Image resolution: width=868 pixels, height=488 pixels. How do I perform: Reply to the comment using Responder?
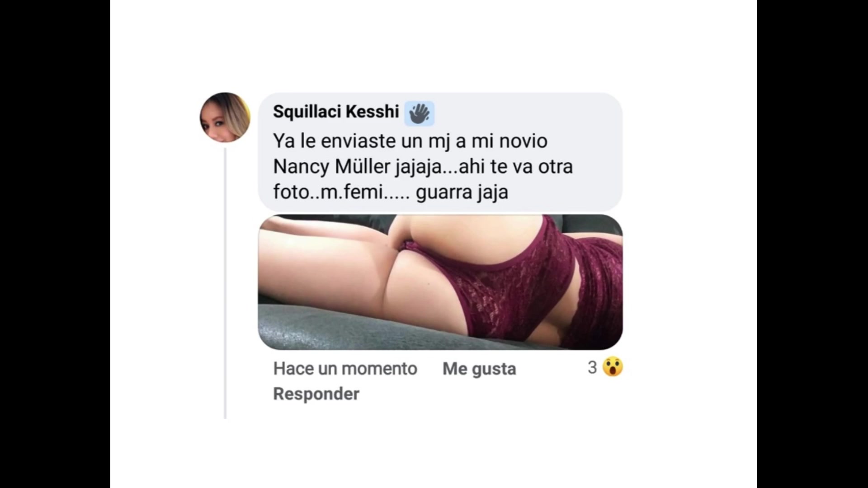pos(316,394)
